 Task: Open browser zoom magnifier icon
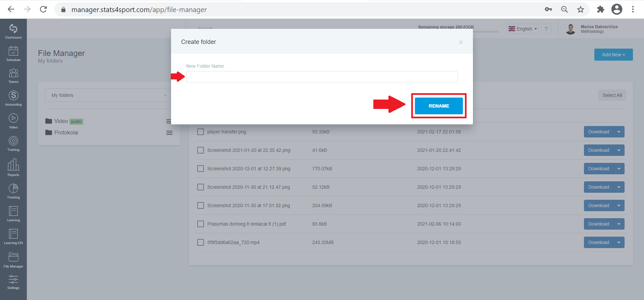(x=565, y=9)
